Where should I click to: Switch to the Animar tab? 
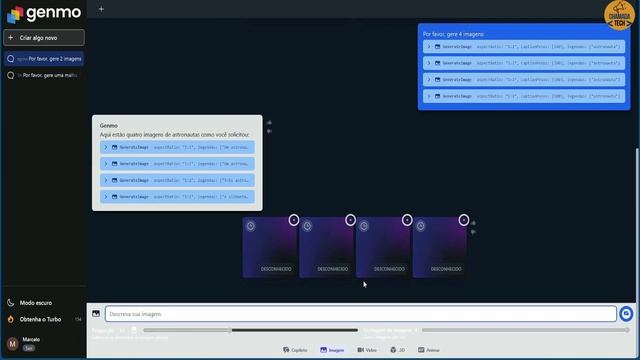coord(429,350)
